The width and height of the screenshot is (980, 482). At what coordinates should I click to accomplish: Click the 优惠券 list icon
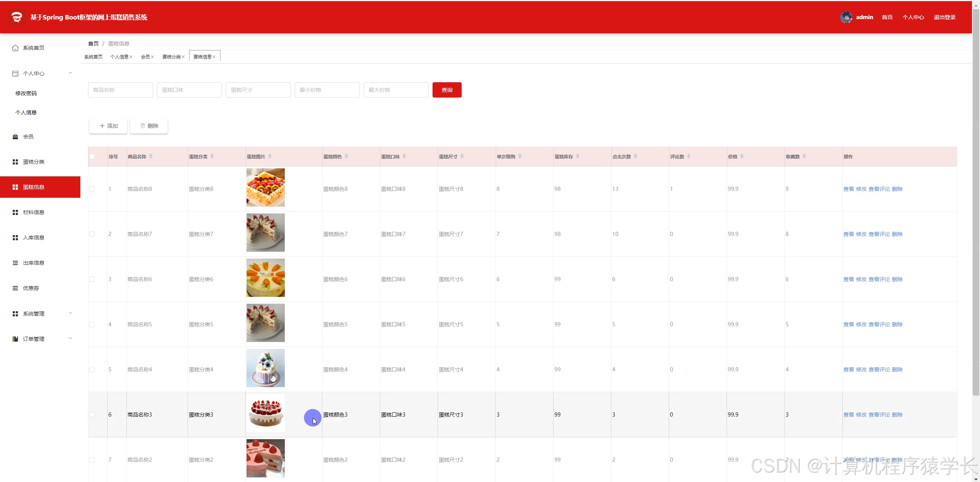coord(15,288)
